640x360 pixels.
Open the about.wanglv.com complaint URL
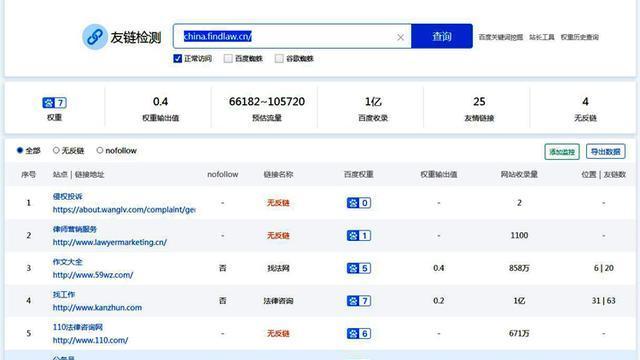point(124,209)
